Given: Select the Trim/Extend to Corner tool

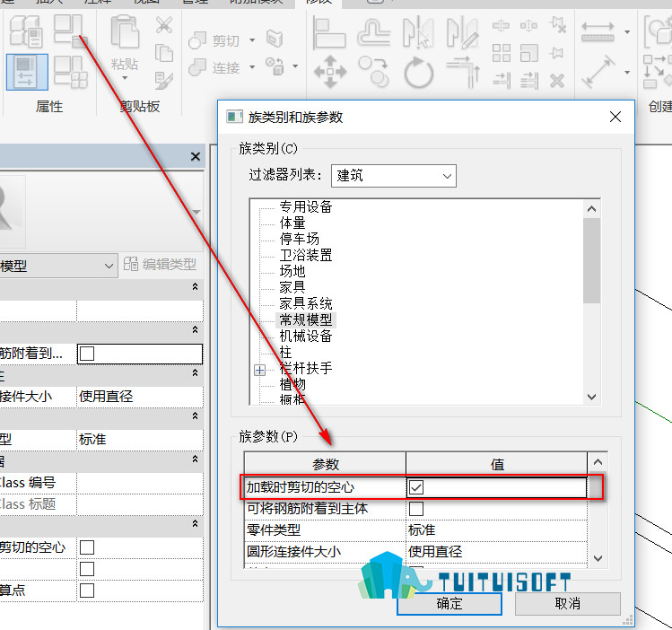Looking at the screenshot, I should coord(463,73).
